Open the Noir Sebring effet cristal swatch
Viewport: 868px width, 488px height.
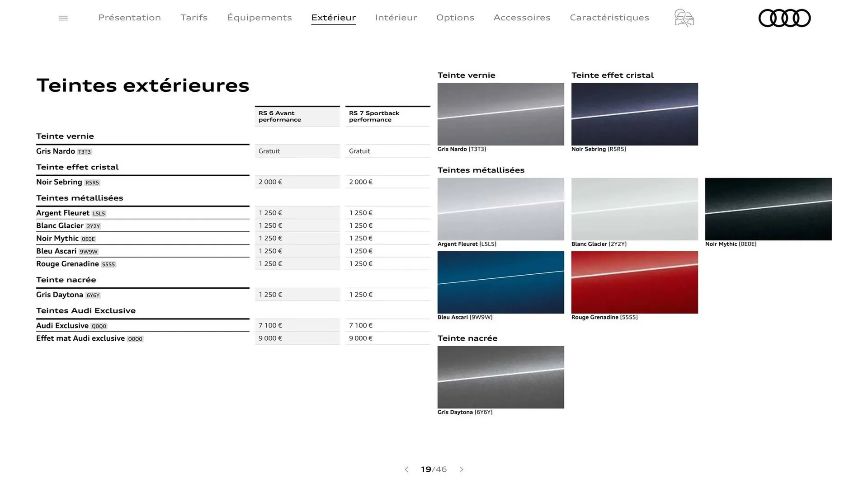(x=635, y=114)
